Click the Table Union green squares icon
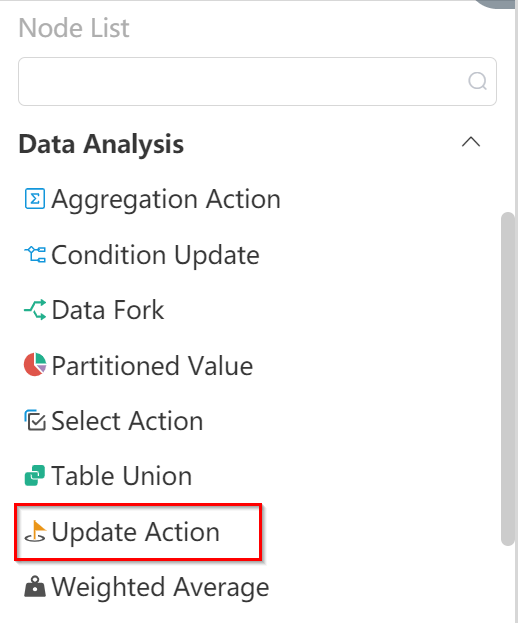Image resolution: width=518 pixels, height=623 pixels. 35,476
